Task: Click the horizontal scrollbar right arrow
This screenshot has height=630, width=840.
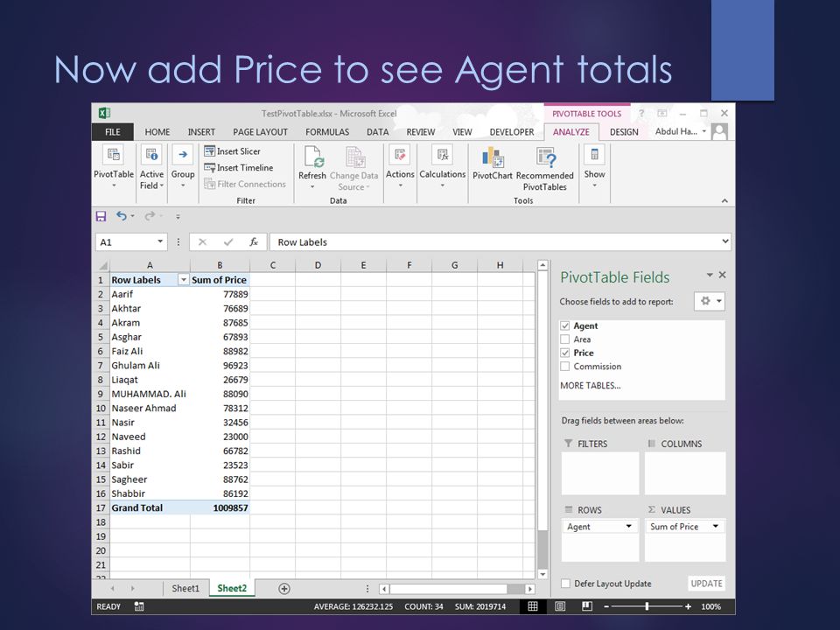Action: click(530, 589)
